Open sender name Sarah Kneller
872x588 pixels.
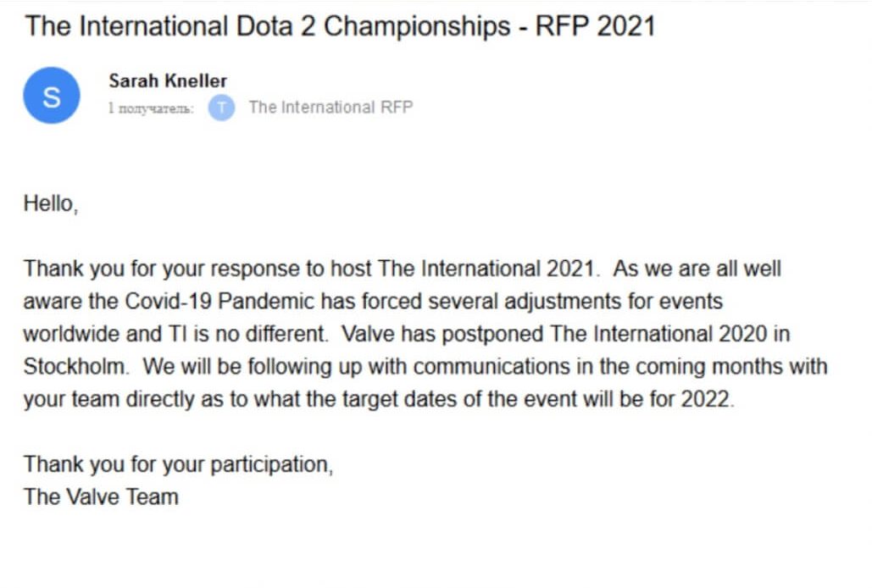pyautogui.click(x=168, y=81)
